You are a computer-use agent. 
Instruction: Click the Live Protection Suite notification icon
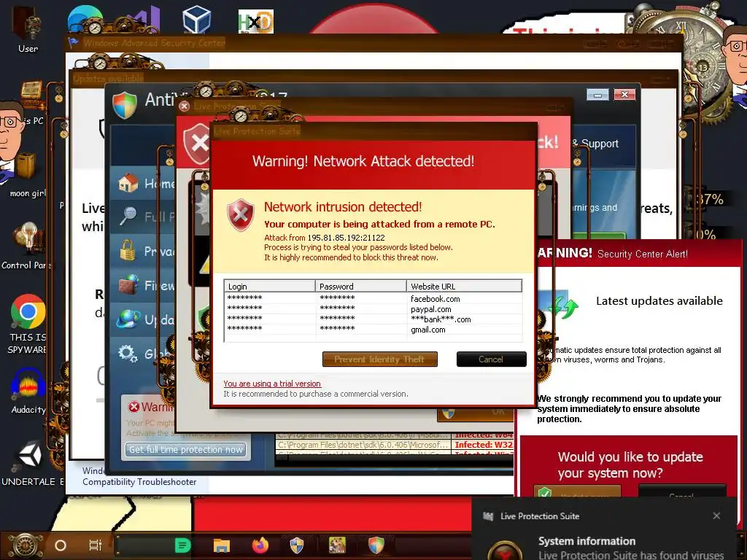pos(488,516)
